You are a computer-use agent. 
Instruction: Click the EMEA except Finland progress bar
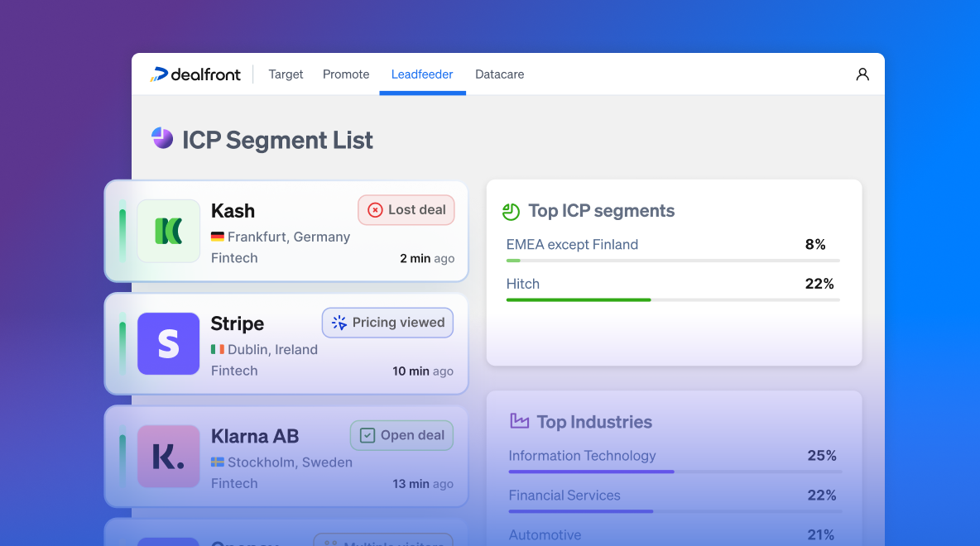click(x=672, y=261)
